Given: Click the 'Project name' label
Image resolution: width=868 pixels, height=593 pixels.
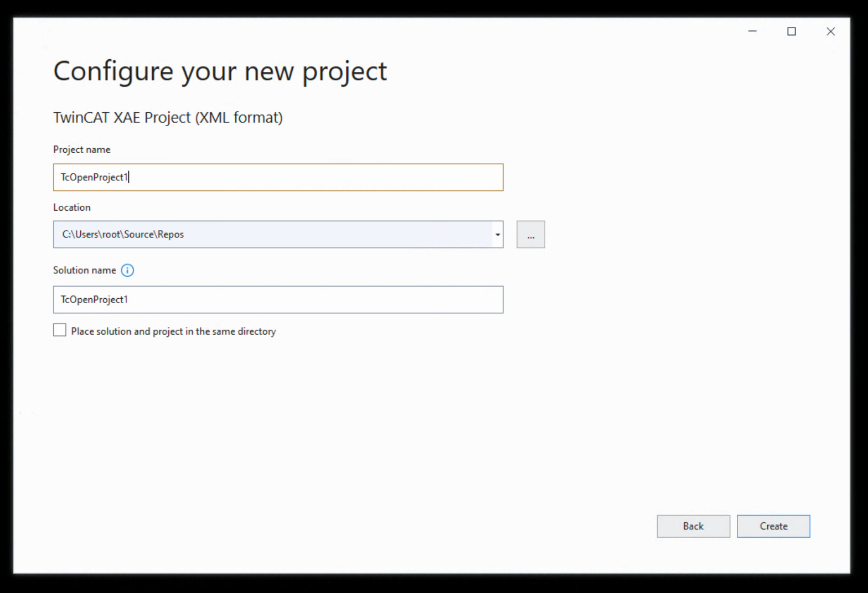Looking at the screenshot, I should 82,150.
